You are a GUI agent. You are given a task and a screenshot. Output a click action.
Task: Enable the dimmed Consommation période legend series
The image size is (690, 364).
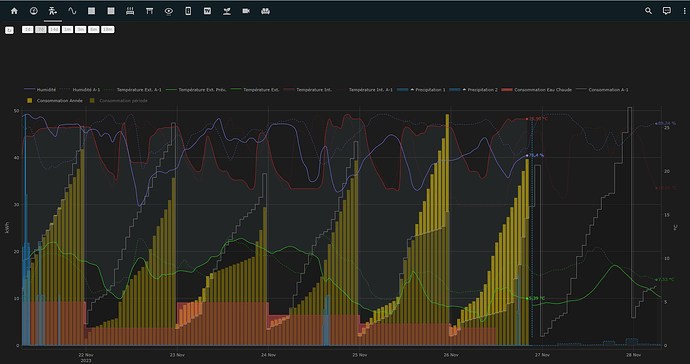(118, 101)
